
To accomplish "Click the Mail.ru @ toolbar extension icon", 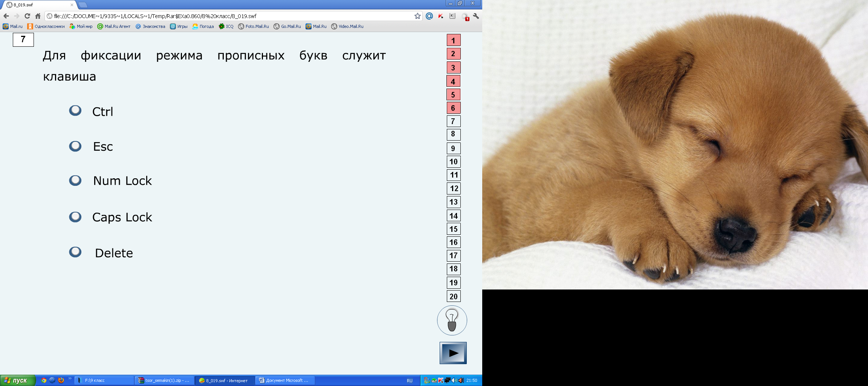I will click(429, 16).
